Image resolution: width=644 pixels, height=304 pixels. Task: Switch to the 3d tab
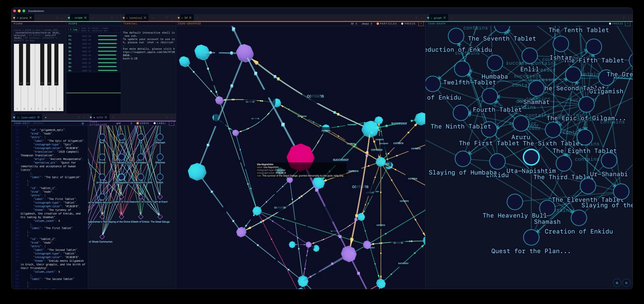186,18
